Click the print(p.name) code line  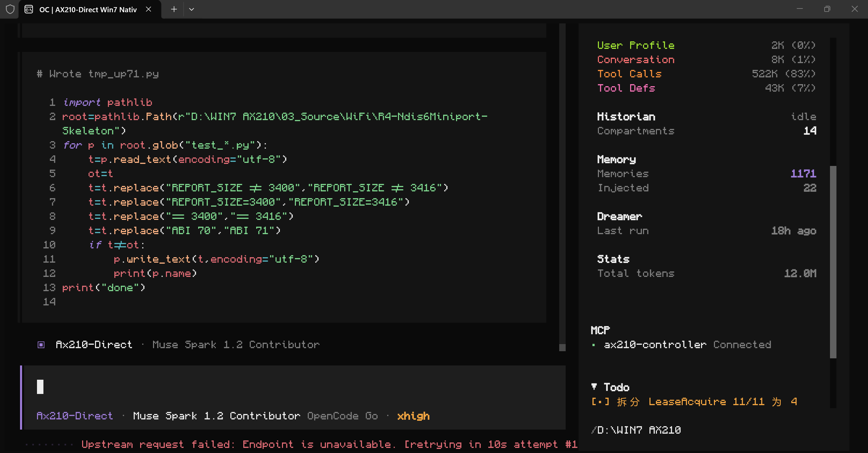click(155, 273)
